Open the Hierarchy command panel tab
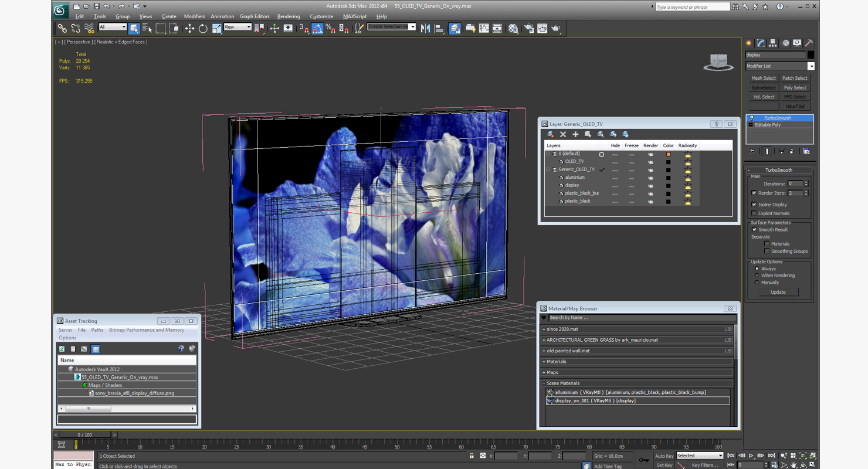Screen dimensions: 868x469 pos(772,43)
